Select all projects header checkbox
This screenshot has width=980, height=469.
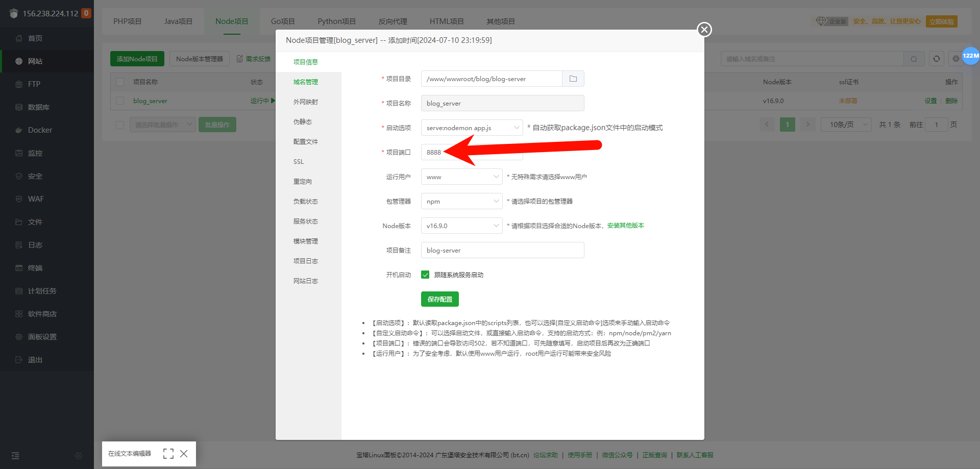(x=120, y=82)
